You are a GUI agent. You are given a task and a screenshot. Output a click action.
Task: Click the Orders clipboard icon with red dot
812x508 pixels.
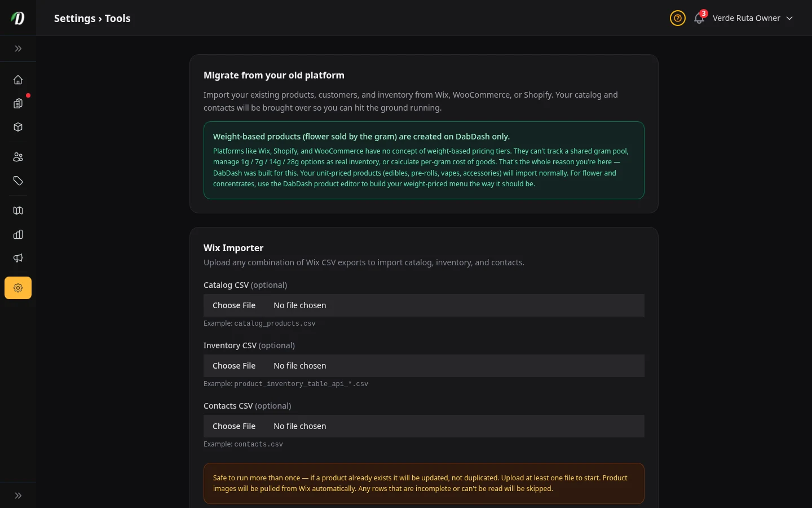coord(18,103)
